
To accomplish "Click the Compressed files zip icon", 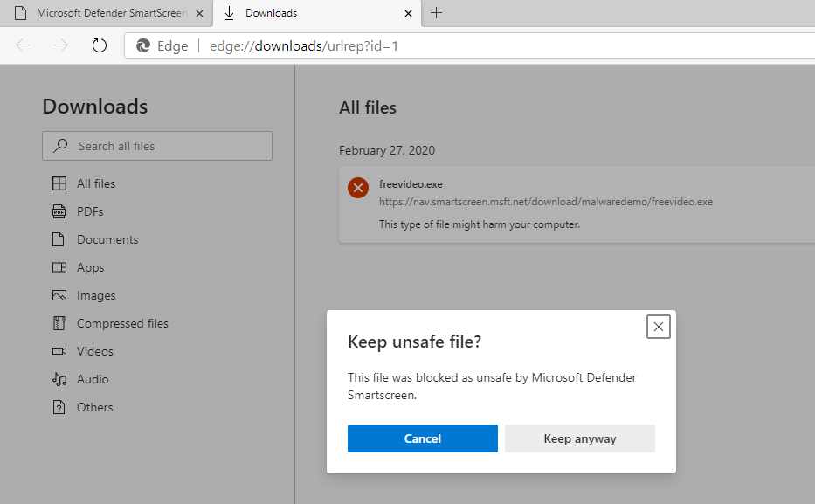I will [x=59, y=323].
